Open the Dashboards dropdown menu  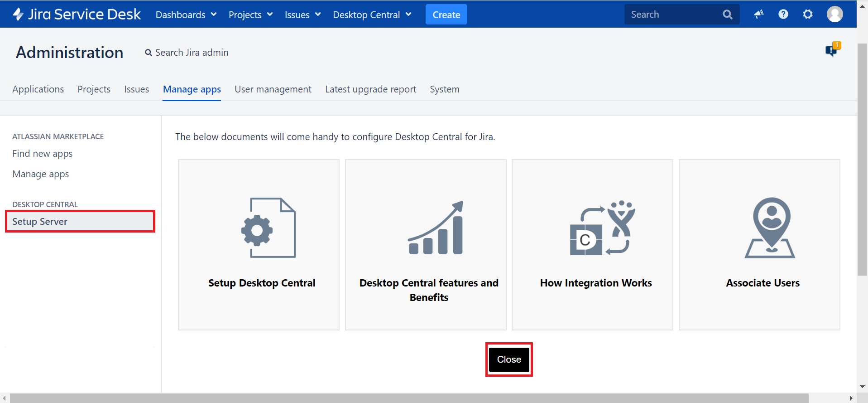click(186, 15)
